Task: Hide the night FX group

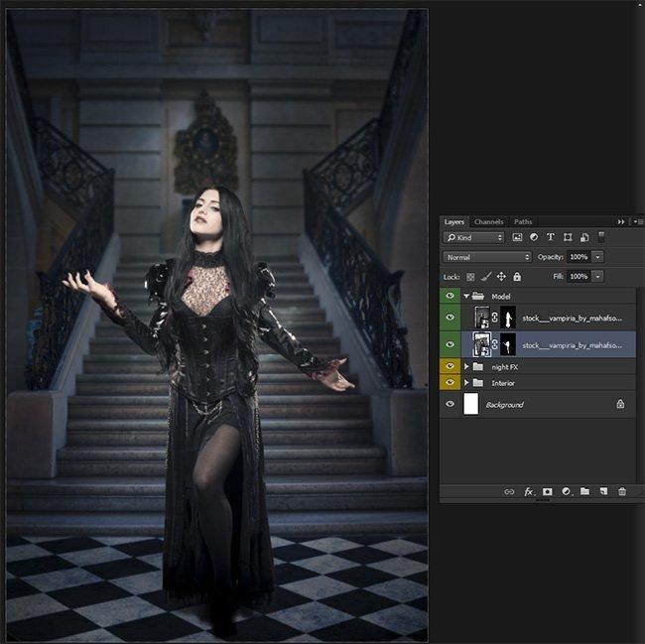Action: click(451, 366)
